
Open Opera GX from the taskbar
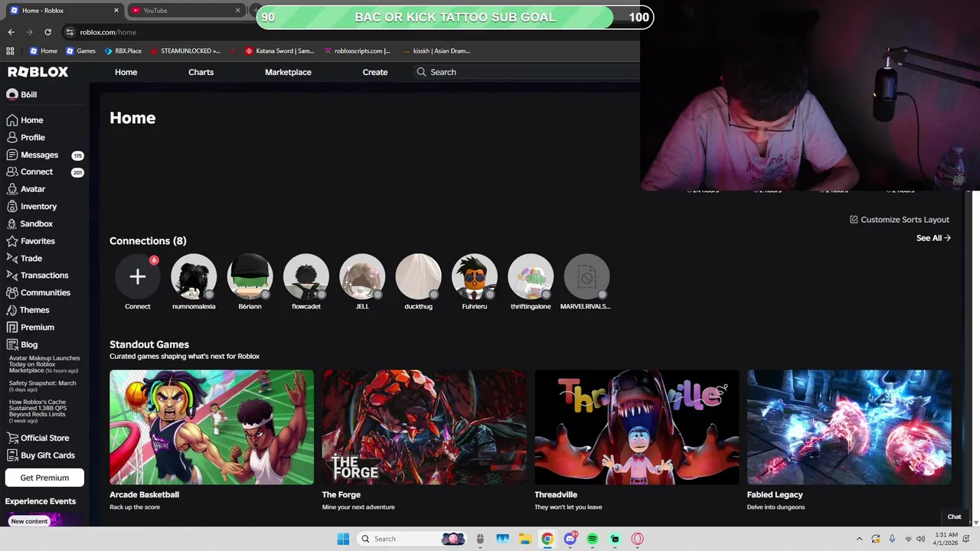click(x=637, y=539)
